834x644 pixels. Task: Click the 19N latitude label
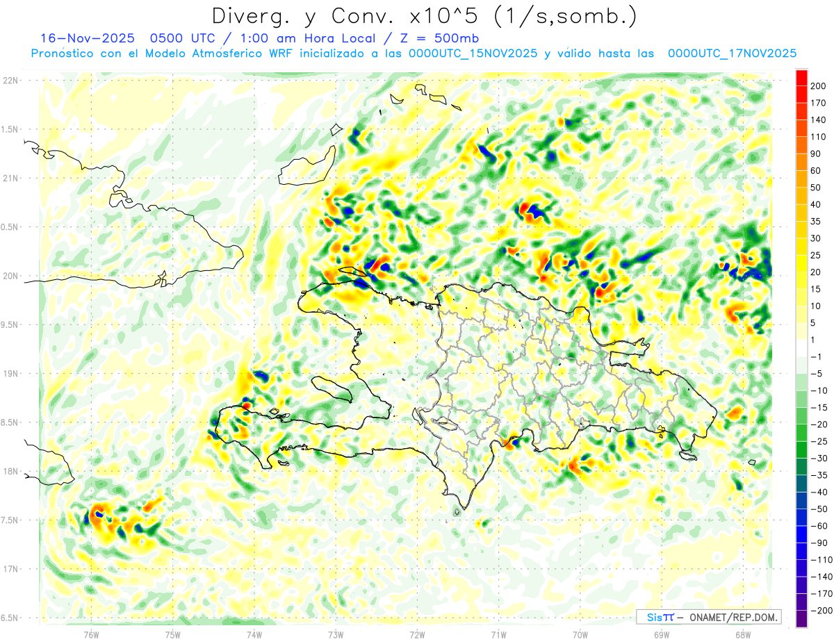(x=10, y=374)
